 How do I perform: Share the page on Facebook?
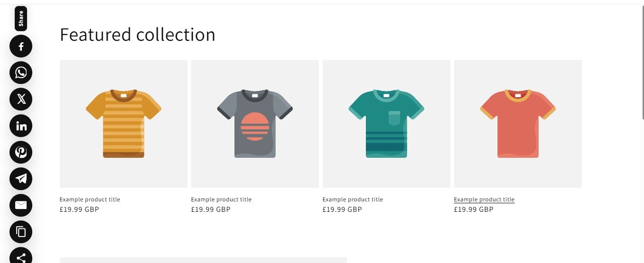21,46
